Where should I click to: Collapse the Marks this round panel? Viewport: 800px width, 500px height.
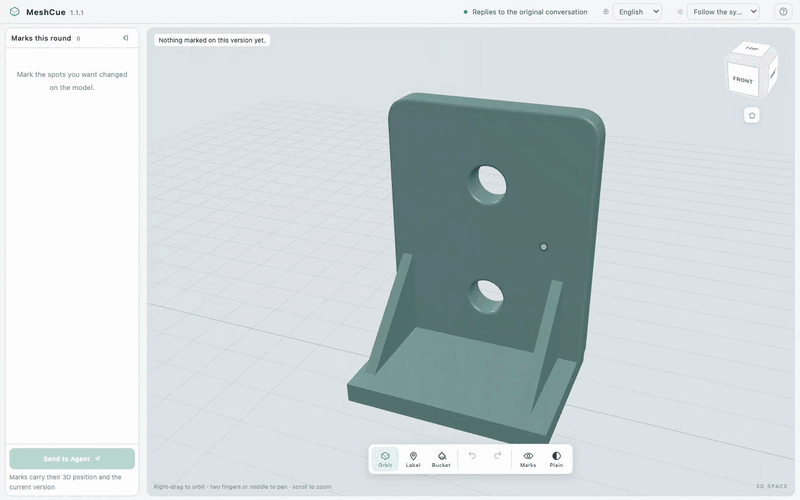pyautogui.click(x=126, y=38)
